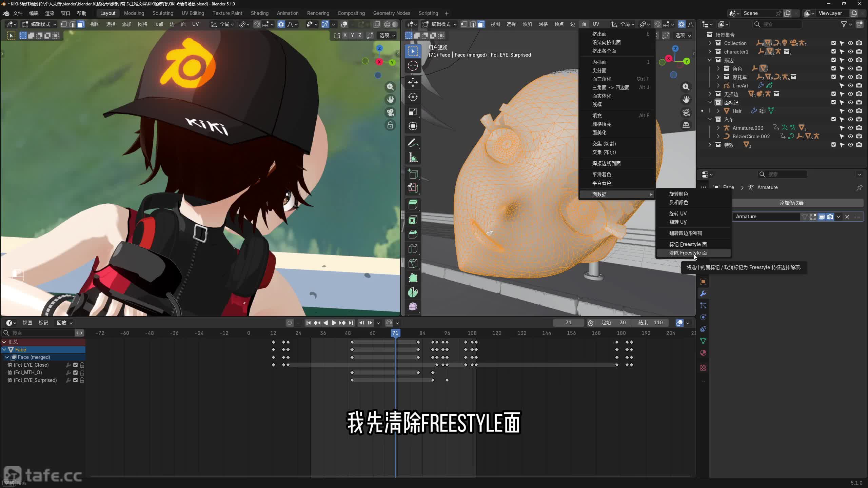Toggle proportional editing in right viewport header

pyautogui.click(x=681, y=24)
